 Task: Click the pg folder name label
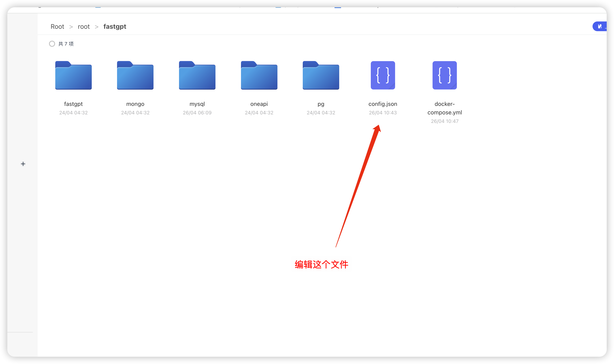321,104
